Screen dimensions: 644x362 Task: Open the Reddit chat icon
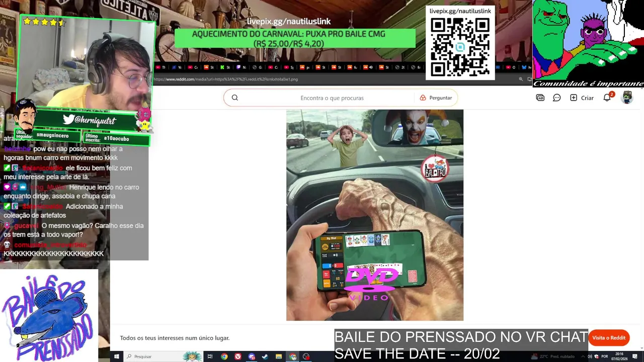pos(557,98)
